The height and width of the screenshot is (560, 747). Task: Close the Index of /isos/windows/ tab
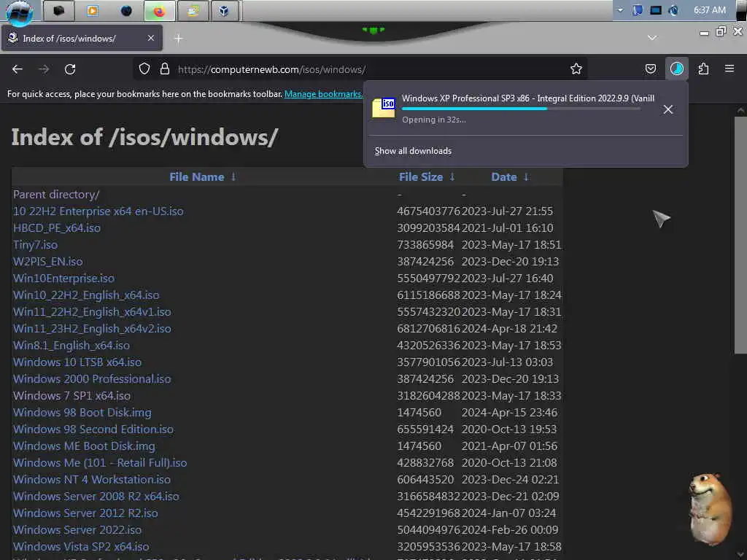point(150,38)
